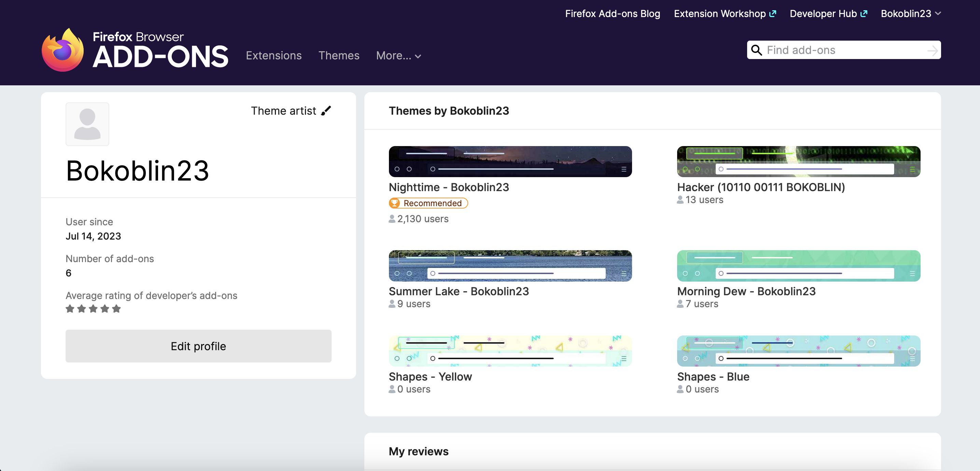Click the 13 users text
This screenshot has height=471, width=980.
704,200
